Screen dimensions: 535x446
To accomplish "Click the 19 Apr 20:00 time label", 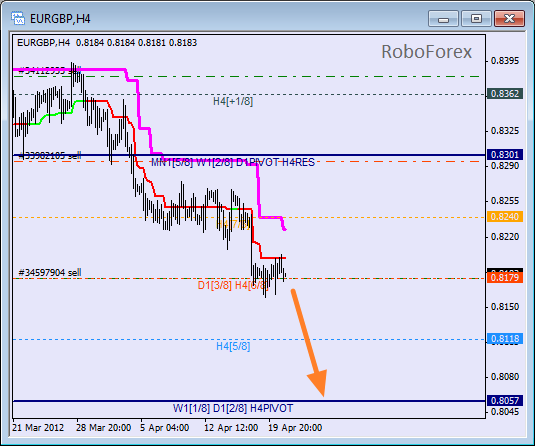I will pyautogui.click(x=295, y=428).
